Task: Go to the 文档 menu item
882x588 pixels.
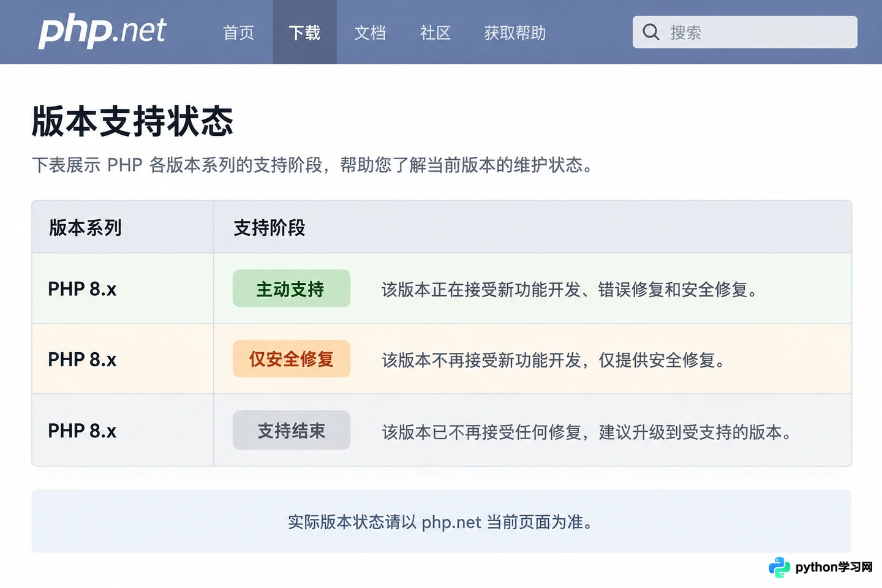Action: 370,32
